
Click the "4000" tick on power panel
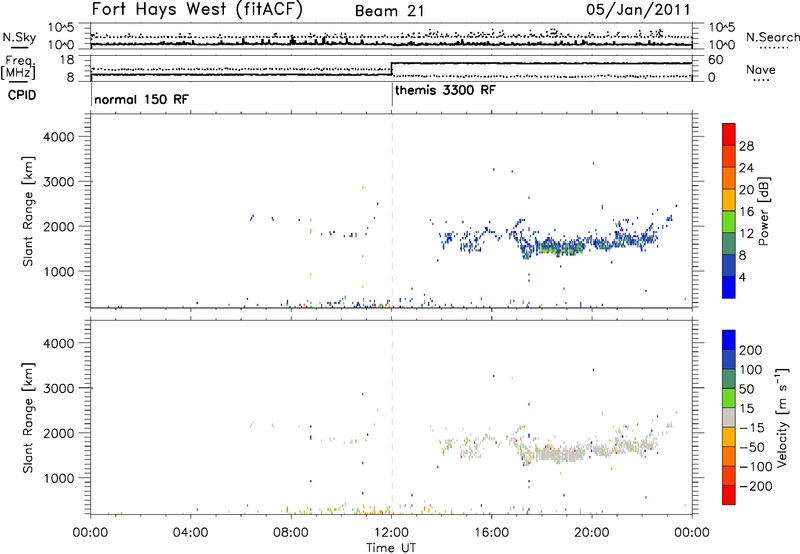(58, 137)
